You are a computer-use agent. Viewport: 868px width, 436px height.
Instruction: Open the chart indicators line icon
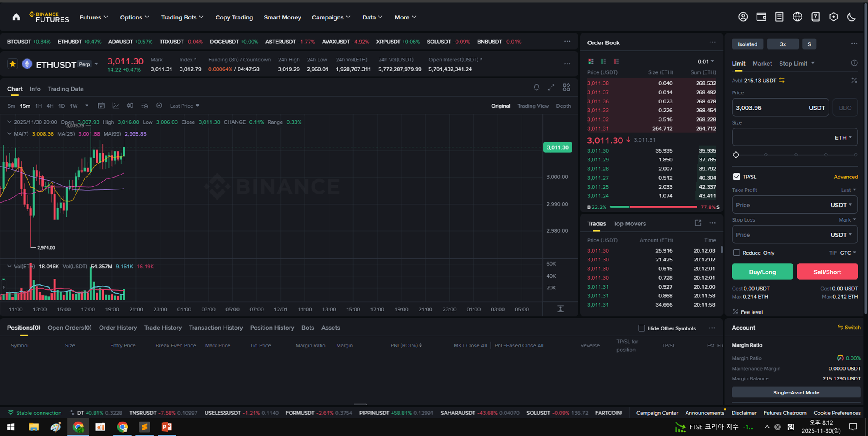[116, 106]
